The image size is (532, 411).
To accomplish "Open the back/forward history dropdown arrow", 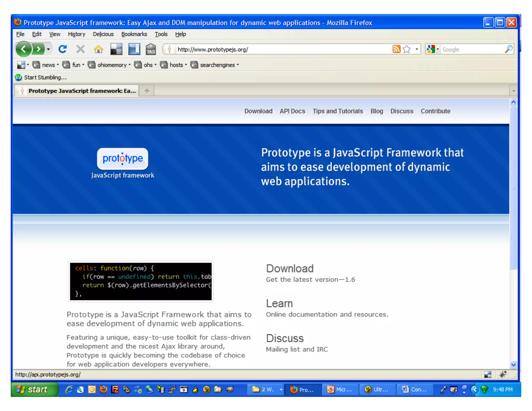I will click(x=48, y=49).
